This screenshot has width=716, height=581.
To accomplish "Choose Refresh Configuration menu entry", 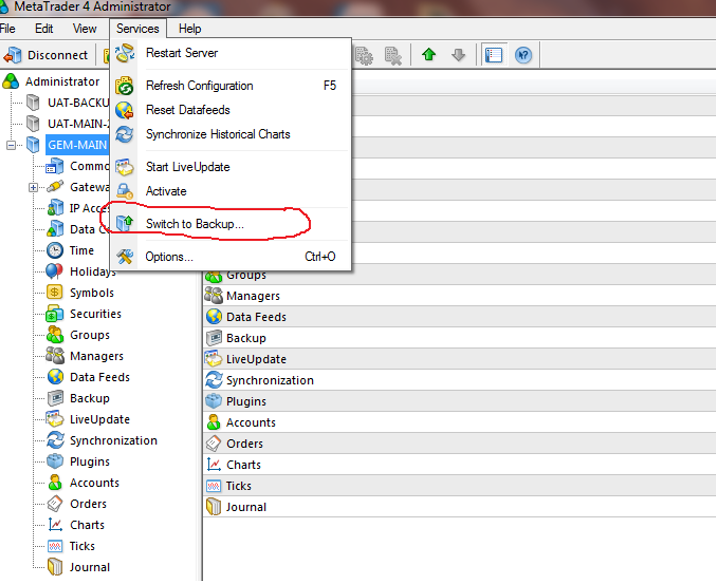I will point(231,86).
